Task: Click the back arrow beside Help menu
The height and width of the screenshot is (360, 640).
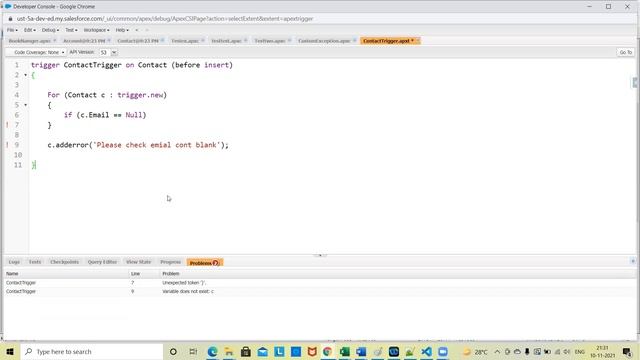Action: (x=137, y=30)
